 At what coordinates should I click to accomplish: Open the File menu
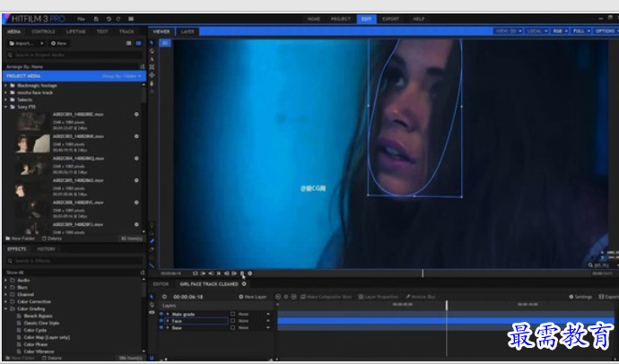(81, 19)
